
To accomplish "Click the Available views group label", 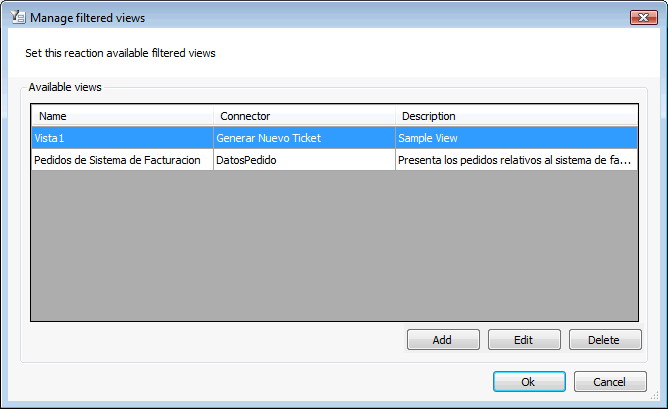I will [x=65, y=87].
